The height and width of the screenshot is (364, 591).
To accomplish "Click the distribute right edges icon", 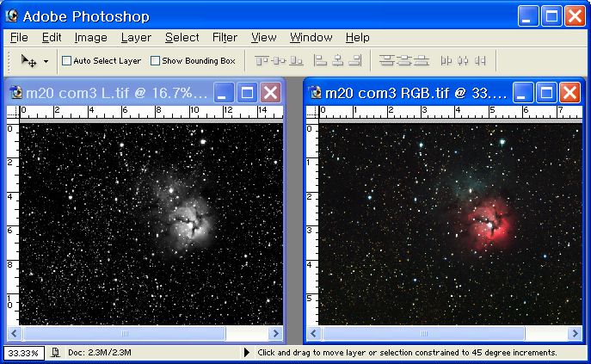I will pos(480,61).
